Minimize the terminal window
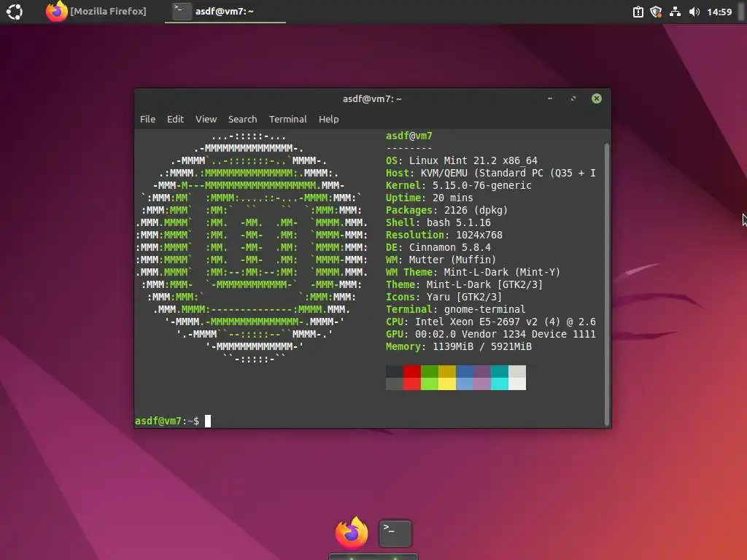Image resolution: width=747 pixels, height=560 pixels. pyautogui.click(x=550, y=98)
